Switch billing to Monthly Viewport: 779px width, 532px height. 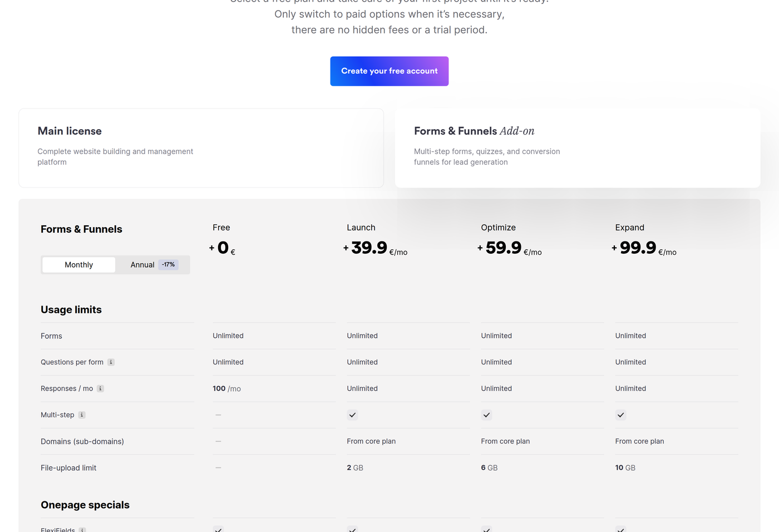click(79, 265)
